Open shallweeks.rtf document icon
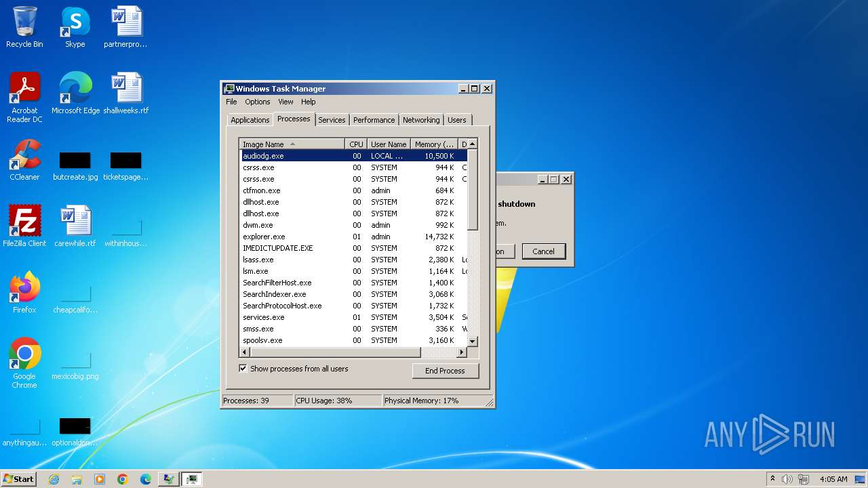 [125, 94]
